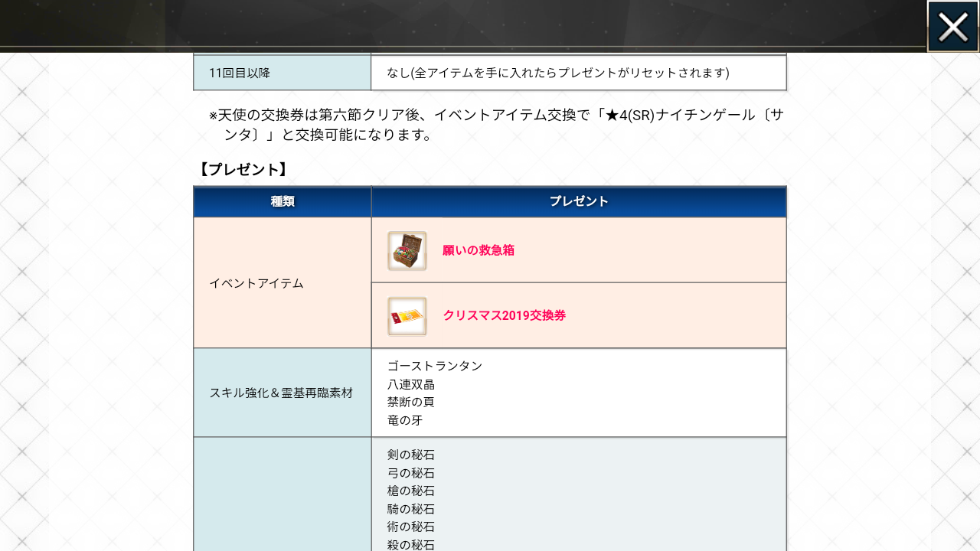Click the クリスマス2019交換券 ticket icon
This screenshot has width=980, height=551.
407,316
